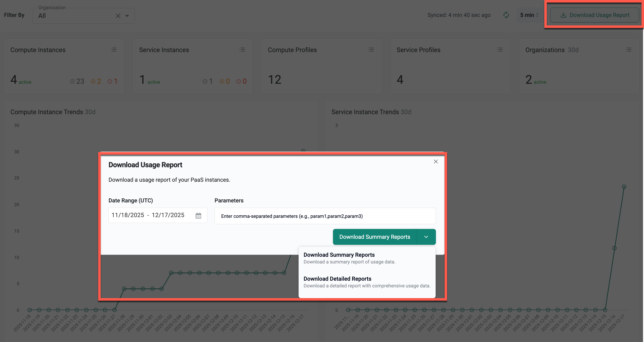
Task: Close the Download Usage Report dialog
Action: 435,162
